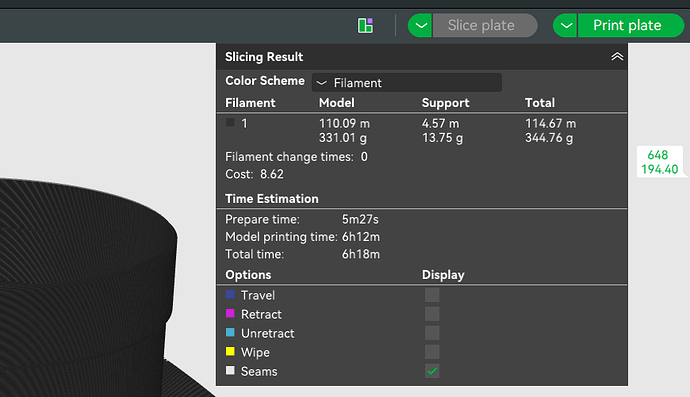Select the Prepare time value 5m27s
This screenshot has height=397, width=690.
360,219
